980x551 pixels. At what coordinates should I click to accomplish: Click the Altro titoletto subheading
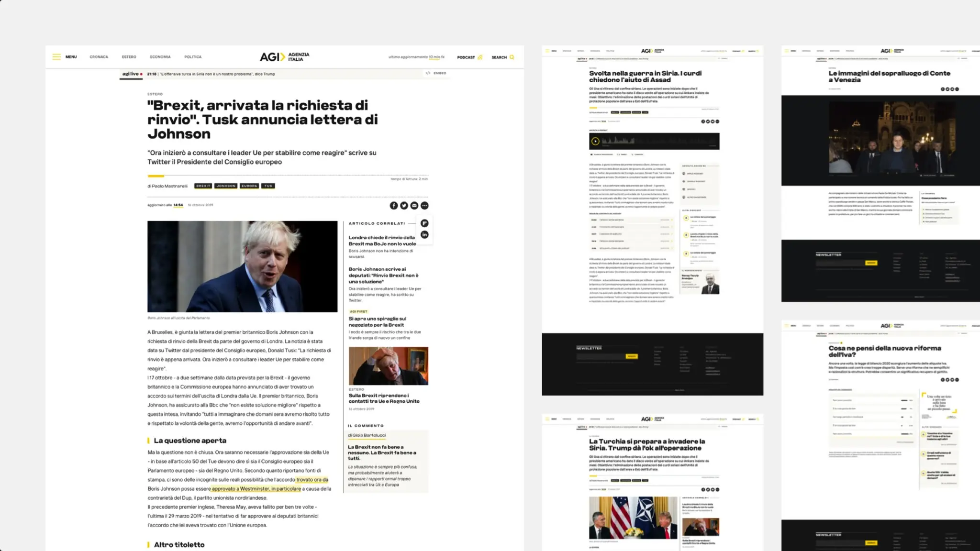pos(179,545)
